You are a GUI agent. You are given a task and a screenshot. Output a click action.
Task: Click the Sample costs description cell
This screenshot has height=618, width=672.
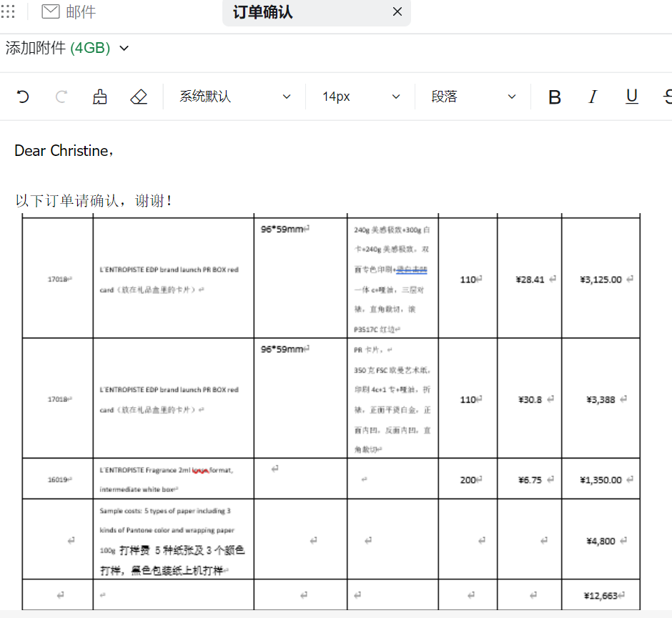click(174, 539)
